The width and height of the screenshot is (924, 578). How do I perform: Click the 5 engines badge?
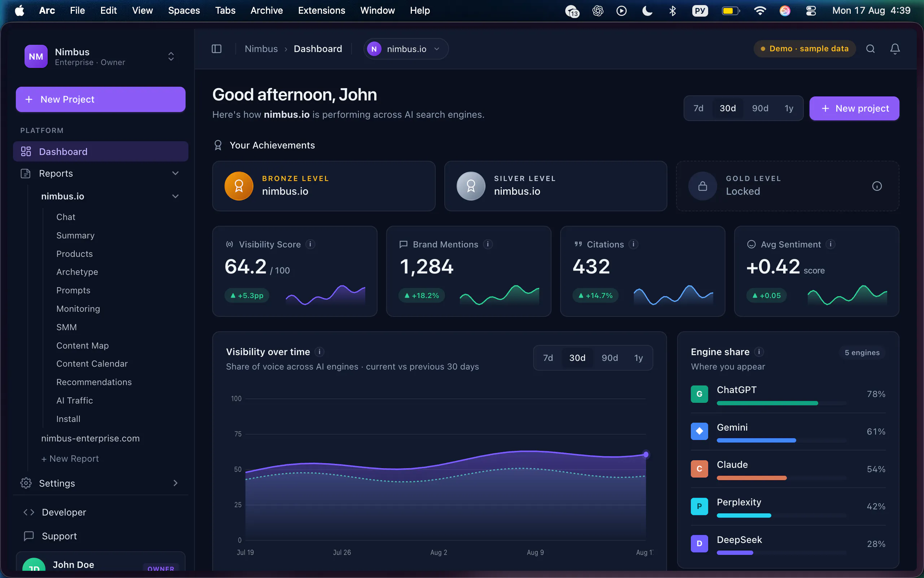pyautogui.click(x=862, y=353)
